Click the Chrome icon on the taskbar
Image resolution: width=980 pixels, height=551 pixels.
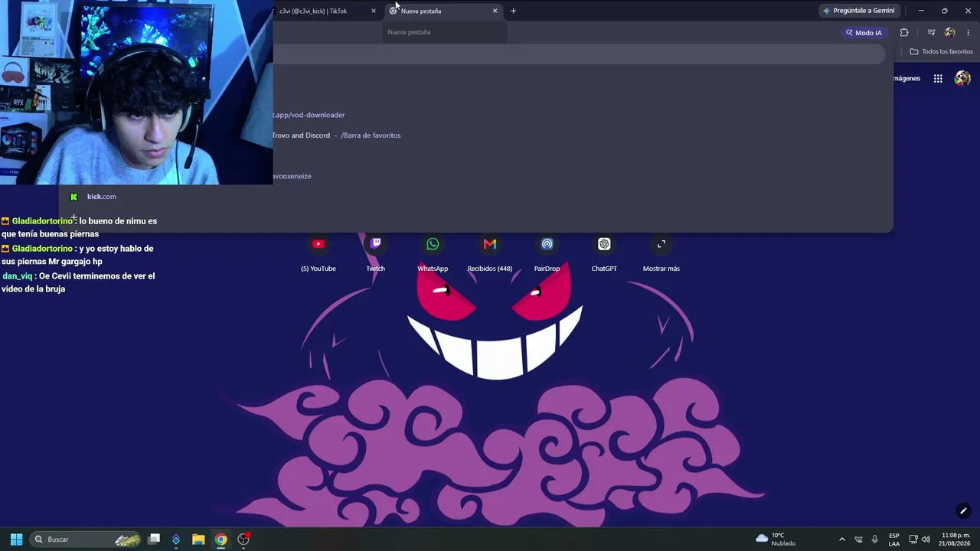[221, 540]
